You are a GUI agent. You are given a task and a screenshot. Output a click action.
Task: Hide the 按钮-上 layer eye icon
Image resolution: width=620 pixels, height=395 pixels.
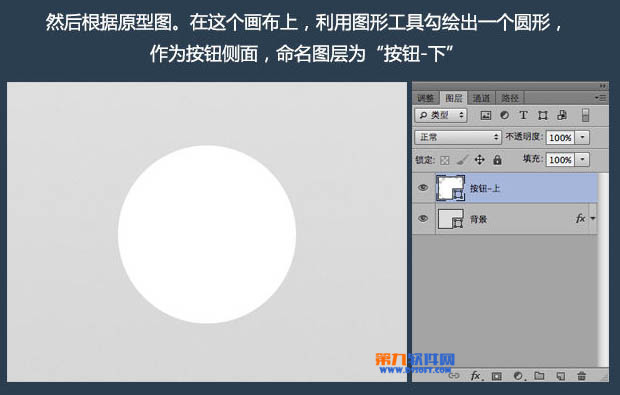click(423, 187)
